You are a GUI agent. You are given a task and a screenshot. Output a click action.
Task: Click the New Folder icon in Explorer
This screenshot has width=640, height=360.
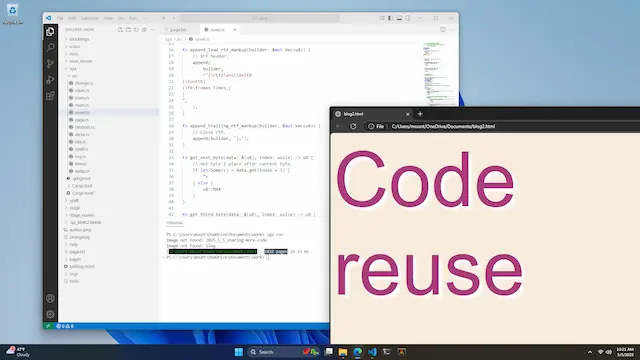128,30
